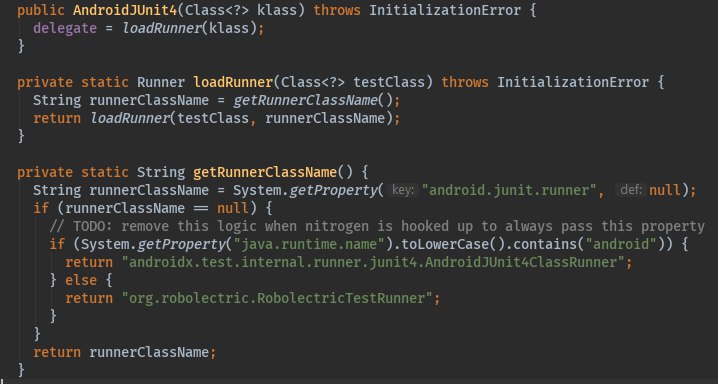Click the "android.junit.runner" string literal

tap(509, 190)
